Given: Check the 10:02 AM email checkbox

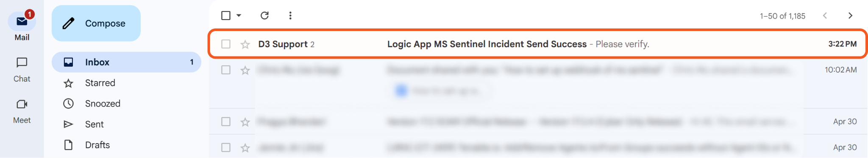Looking at the screenshot, I should click(226, 70).
